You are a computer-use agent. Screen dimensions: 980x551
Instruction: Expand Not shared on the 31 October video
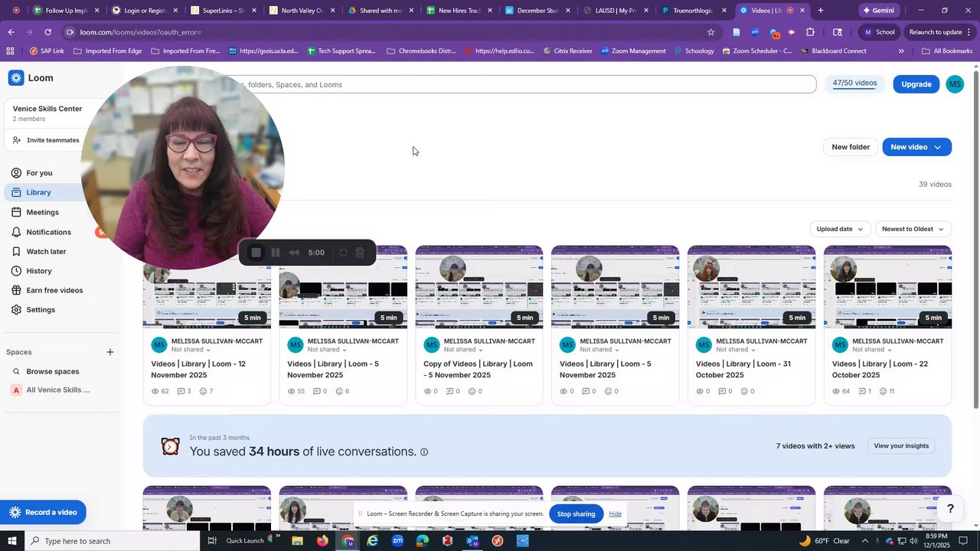click(736, 350)
